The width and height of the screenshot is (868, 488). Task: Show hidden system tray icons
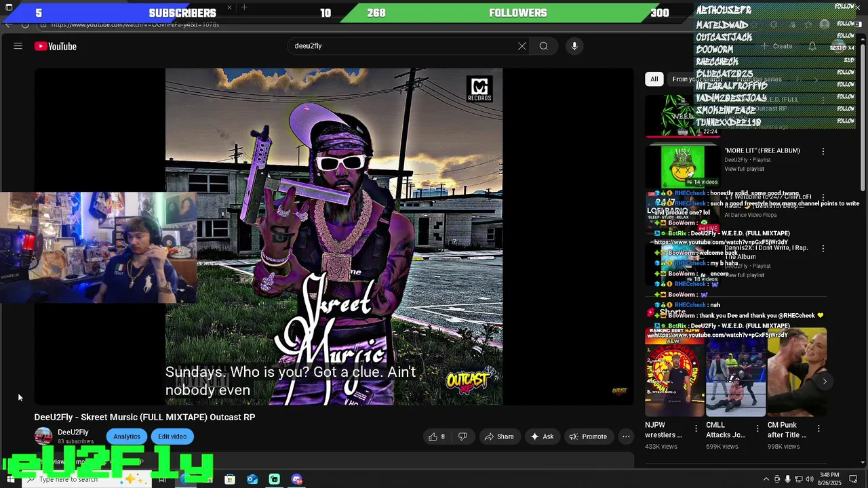tap(766, 479)
